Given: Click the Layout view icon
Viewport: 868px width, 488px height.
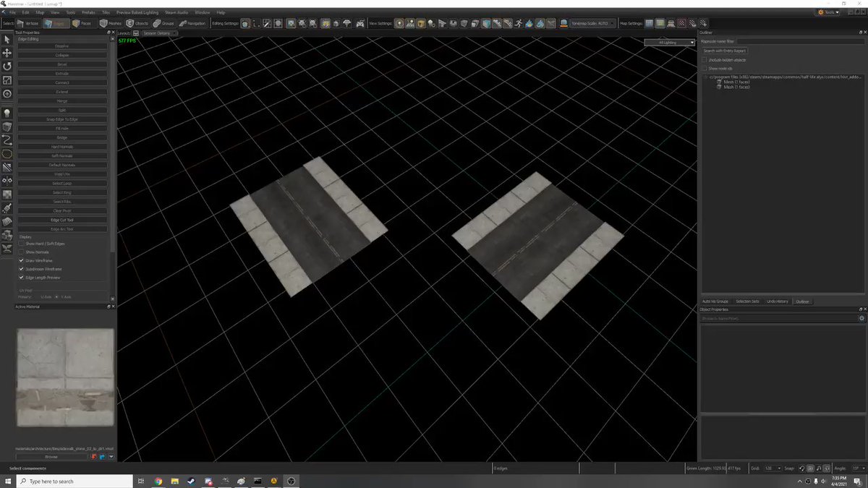Looking at the screenshot, I should click(136, 33).
